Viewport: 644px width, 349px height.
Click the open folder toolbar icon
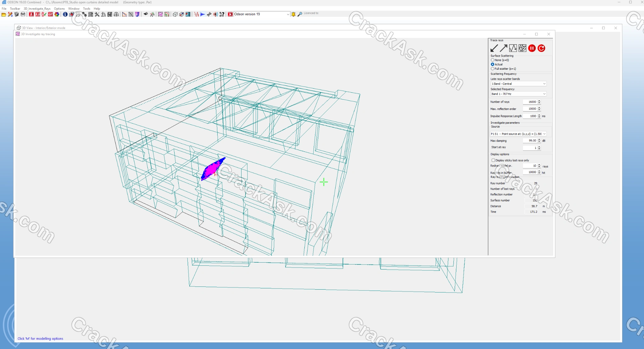(x=4, y=14)
